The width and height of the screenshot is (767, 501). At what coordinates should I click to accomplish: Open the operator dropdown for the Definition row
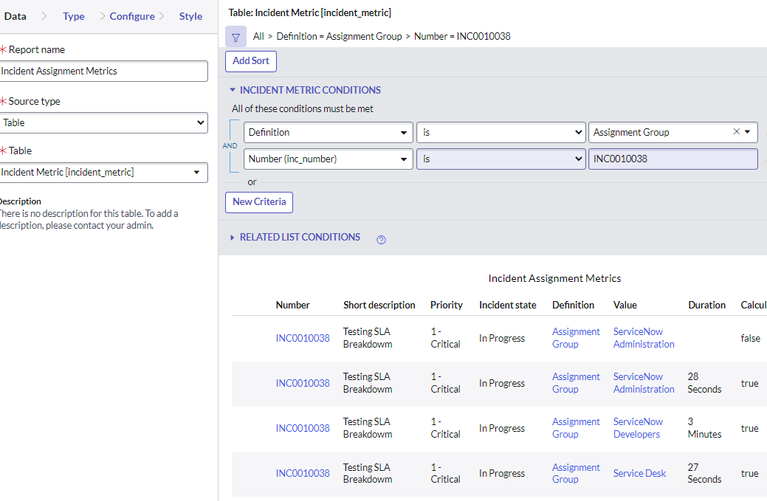tap(501, 132)
